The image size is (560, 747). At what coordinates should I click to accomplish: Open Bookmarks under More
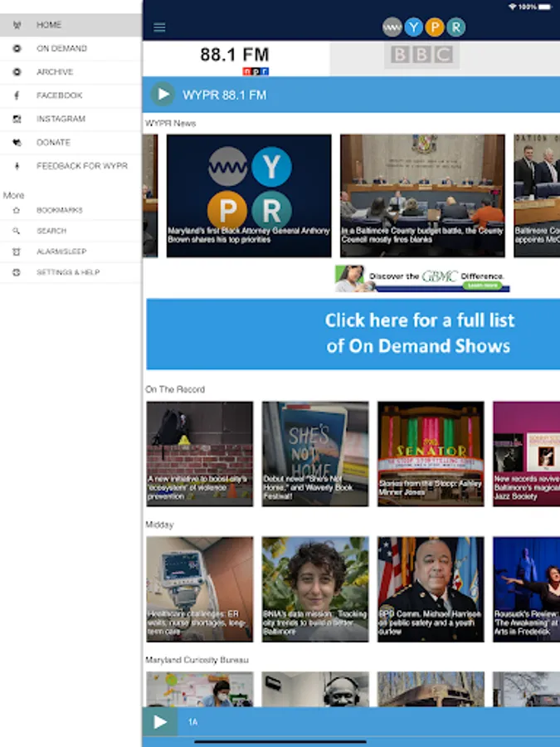pyautogui.click(x=71, y=210)
